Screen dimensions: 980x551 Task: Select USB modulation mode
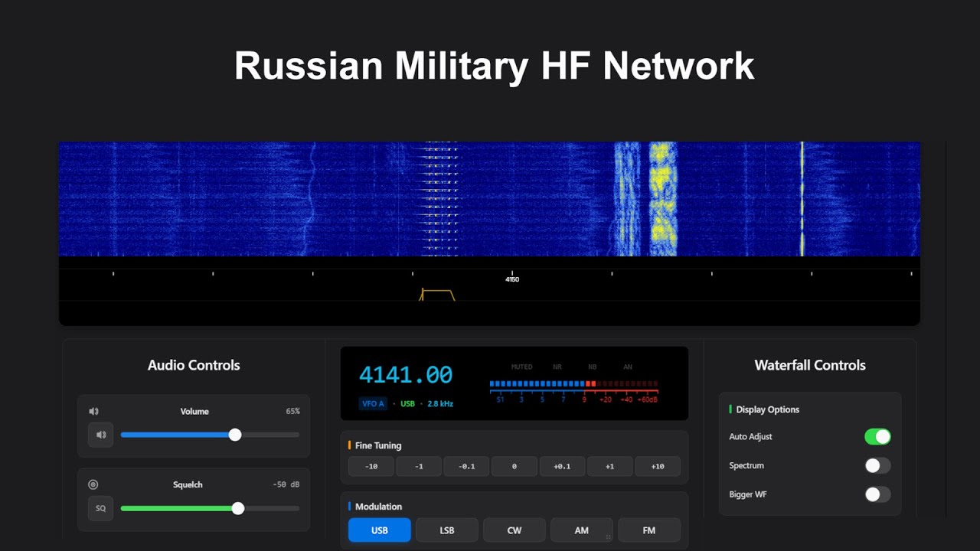coord(380,530)
